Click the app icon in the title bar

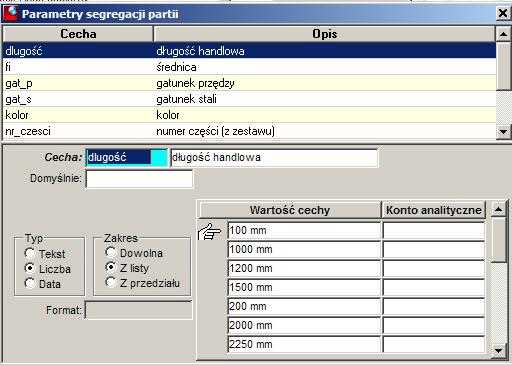click(x=10, y=14)
